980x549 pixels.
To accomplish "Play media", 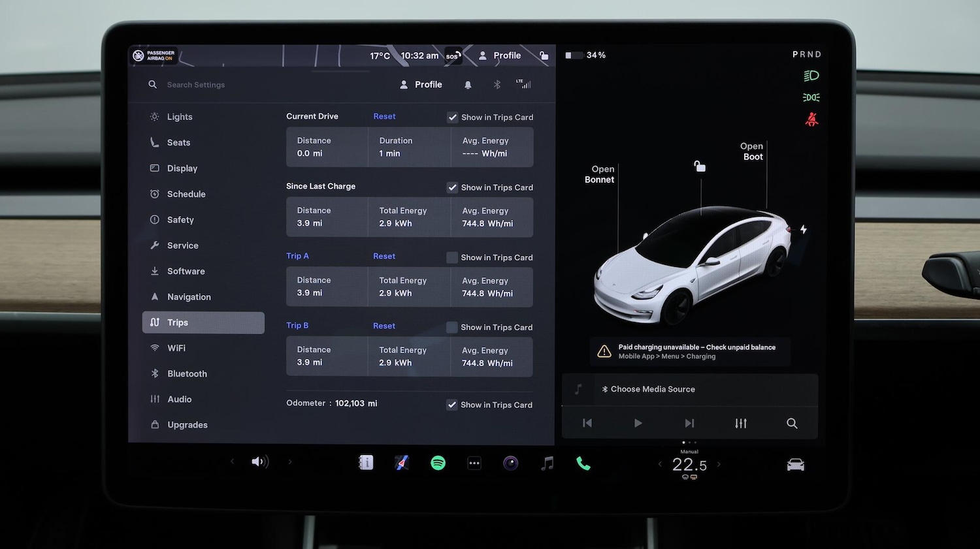I will click(638, 423).
